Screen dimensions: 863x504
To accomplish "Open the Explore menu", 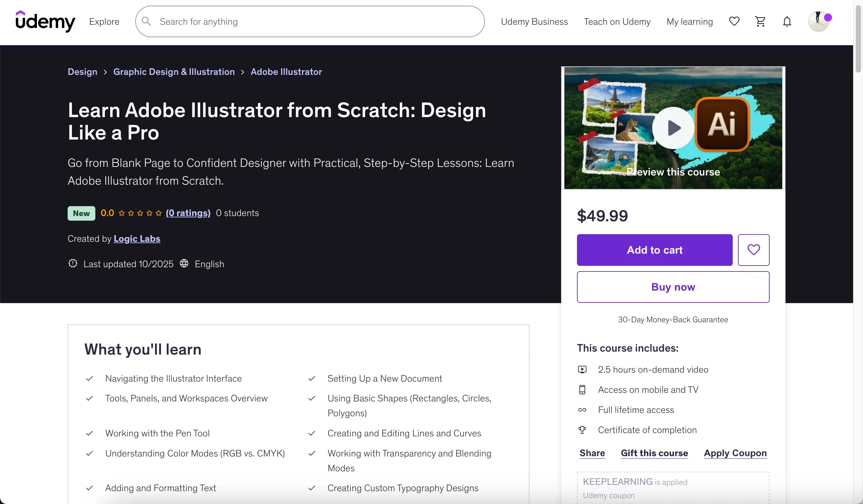I will coord(104,21).
